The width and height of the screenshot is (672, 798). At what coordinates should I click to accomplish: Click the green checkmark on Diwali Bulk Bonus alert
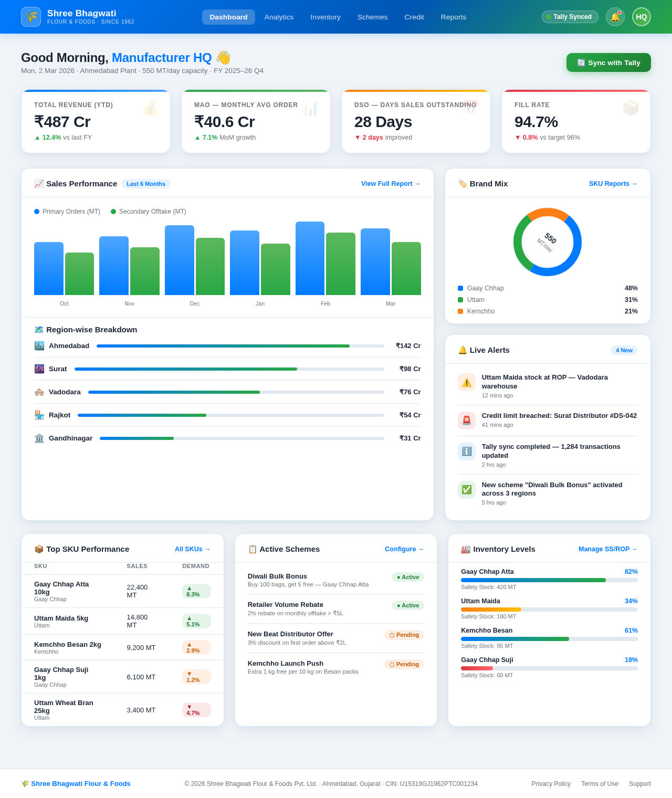click(466, 489)
